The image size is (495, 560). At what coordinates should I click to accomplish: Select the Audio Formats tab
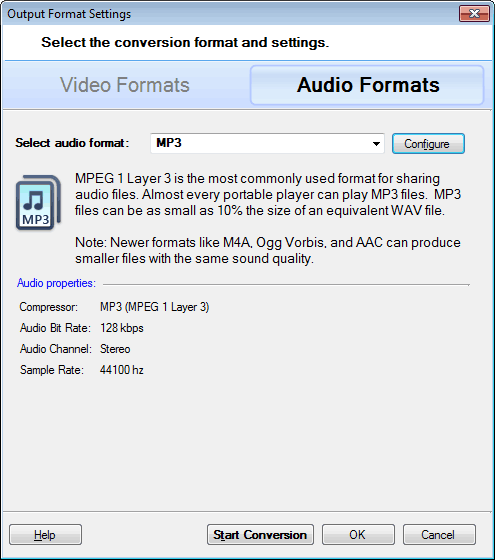pos(368,85)
